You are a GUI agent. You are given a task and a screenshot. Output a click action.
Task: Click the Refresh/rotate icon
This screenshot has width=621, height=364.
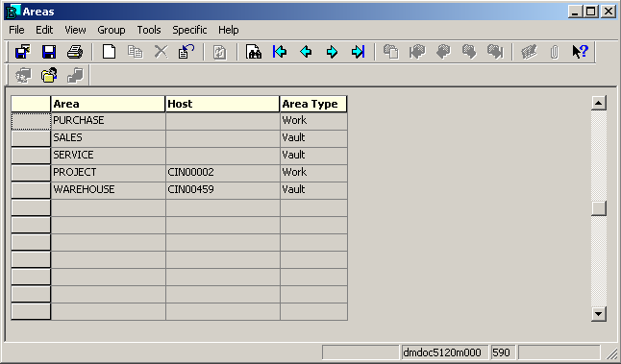pyautogui.click(x=219, y=52)
